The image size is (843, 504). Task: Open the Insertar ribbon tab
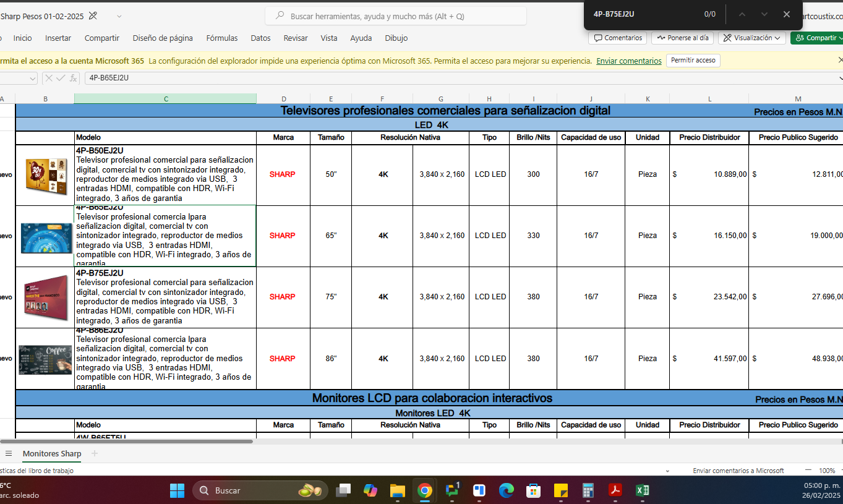click(x=58, y=38)
